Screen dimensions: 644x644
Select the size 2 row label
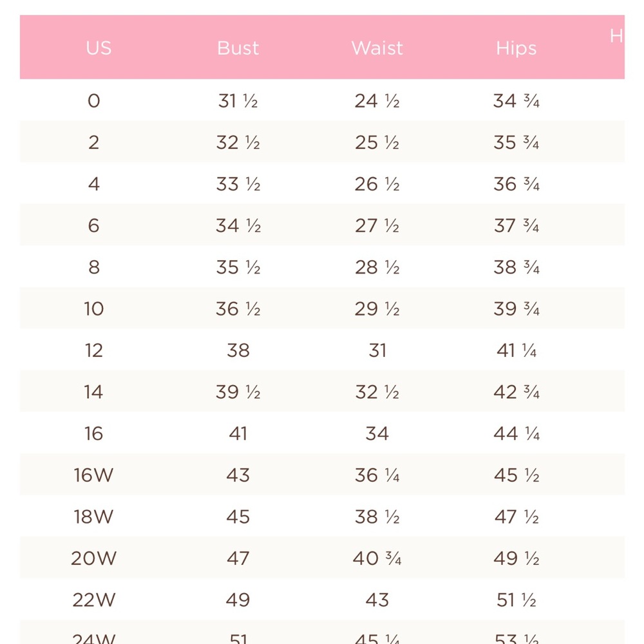(93, 142)
